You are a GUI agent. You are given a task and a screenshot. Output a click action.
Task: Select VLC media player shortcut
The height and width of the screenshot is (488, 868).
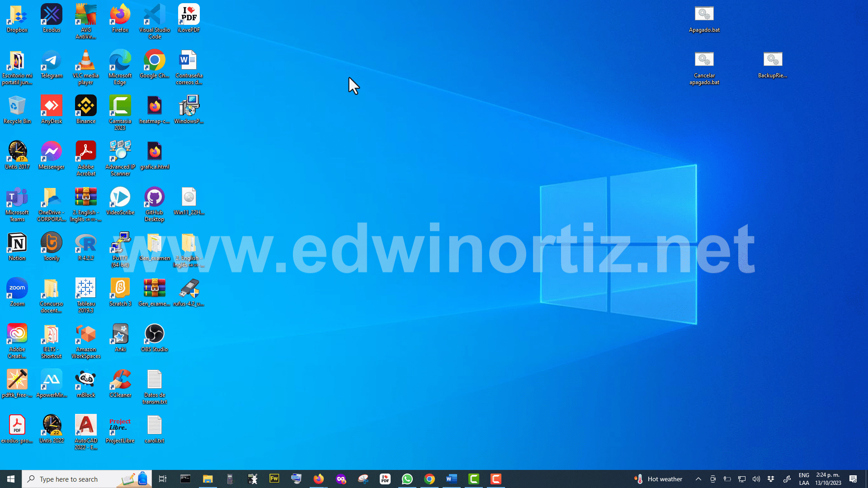click(x=86, y=67)
